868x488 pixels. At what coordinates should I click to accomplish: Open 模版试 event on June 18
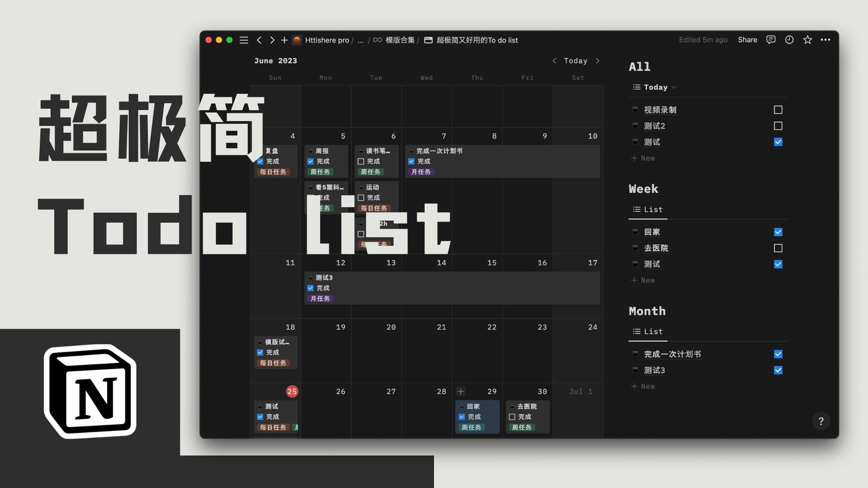276,352
